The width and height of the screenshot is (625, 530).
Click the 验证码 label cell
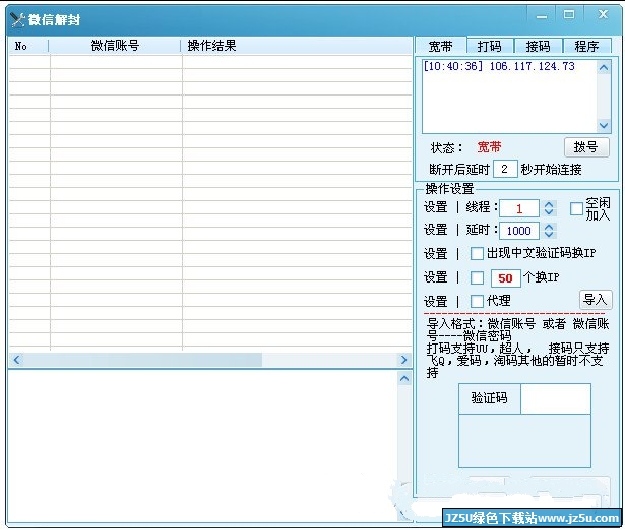489,399
